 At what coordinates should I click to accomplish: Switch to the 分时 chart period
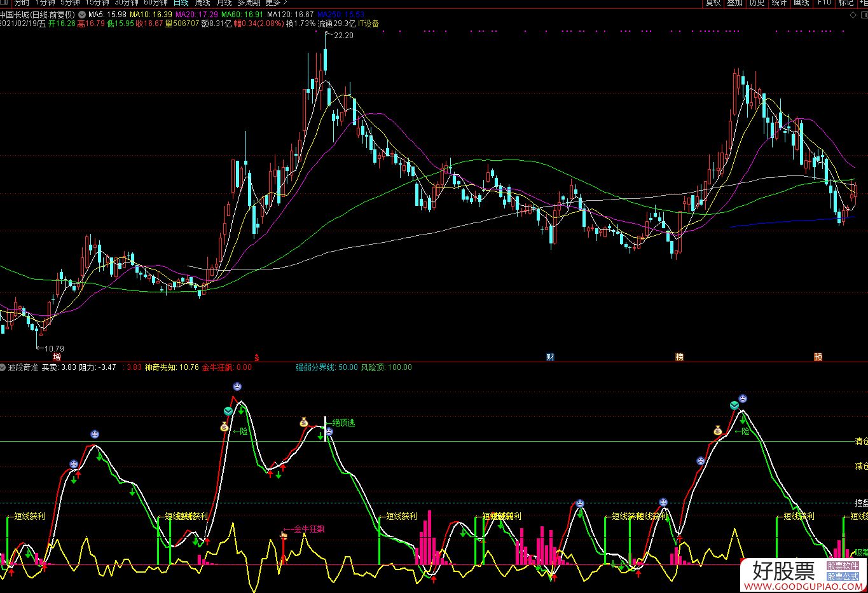point(22,3)
